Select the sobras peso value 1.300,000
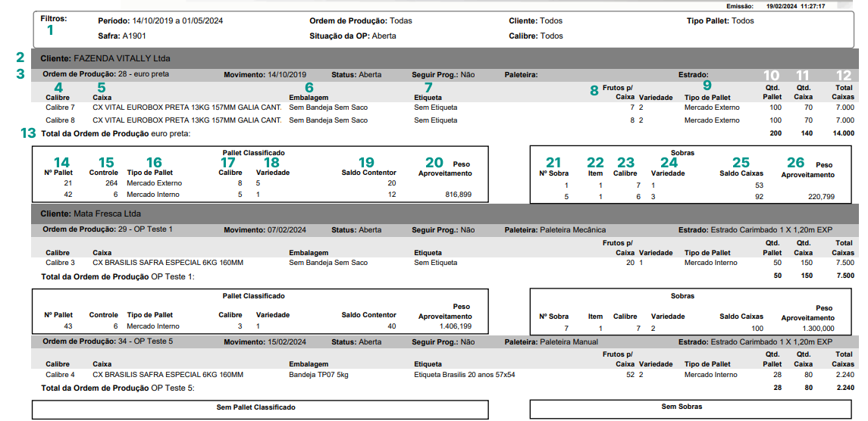Viewport: 868px width, 421px height. pos(818,328)
